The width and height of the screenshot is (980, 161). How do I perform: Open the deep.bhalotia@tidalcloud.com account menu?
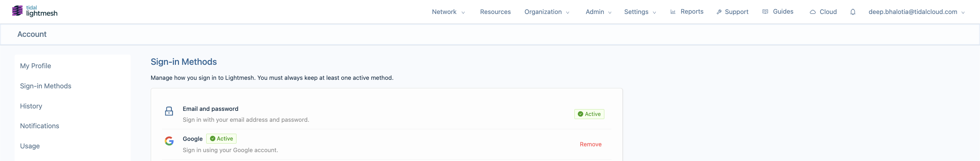916,12
